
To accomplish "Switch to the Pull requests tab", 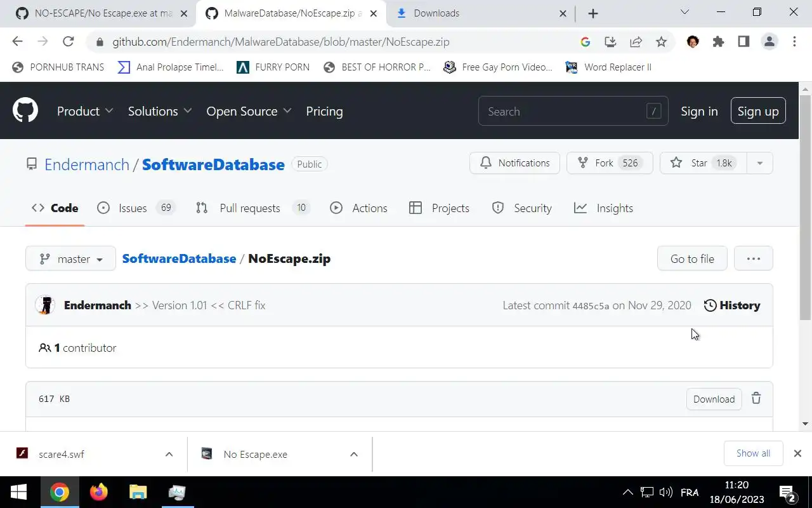I will point(252,208).
